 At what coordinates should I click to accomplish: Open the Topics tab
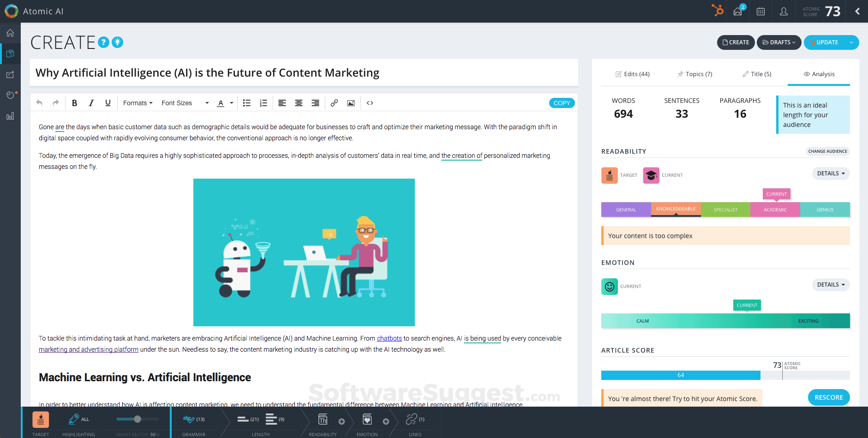click(695, 74)
